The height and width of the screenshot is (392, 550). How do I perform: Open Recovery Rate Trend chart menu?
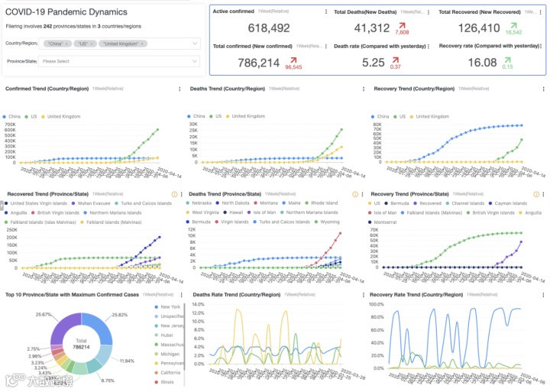543,295
